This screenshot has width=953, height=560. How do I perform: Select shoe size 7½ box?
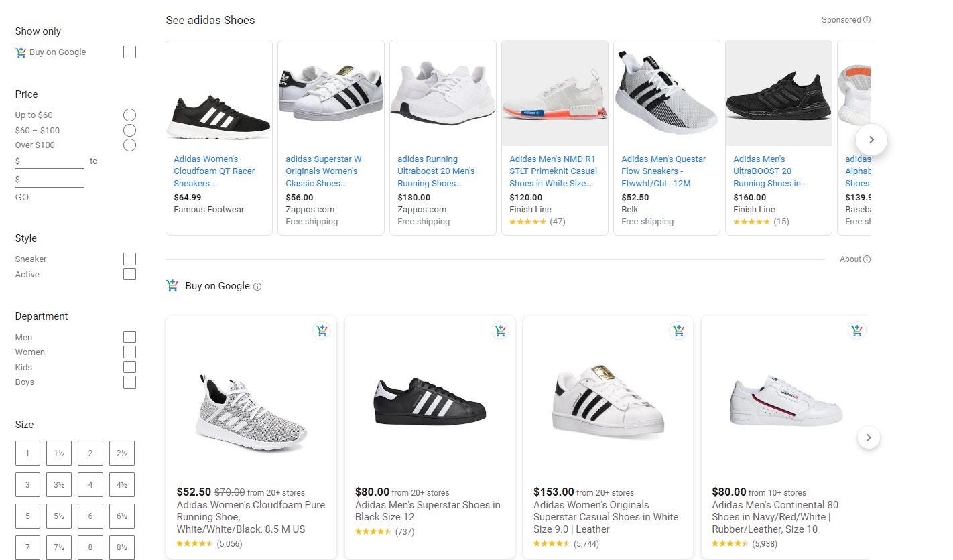point(59,547)
